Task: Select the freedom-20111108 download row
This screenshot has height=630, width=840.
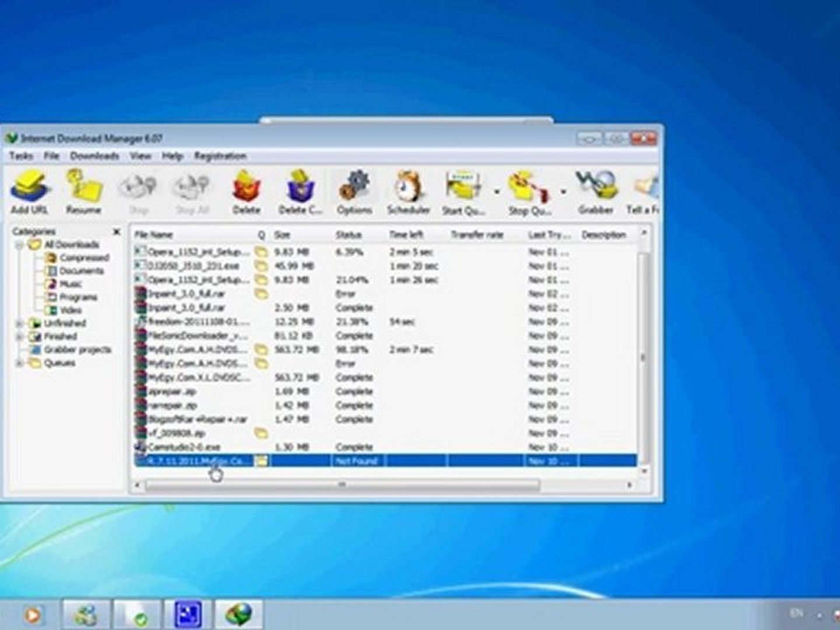Action: pos(385,322)
